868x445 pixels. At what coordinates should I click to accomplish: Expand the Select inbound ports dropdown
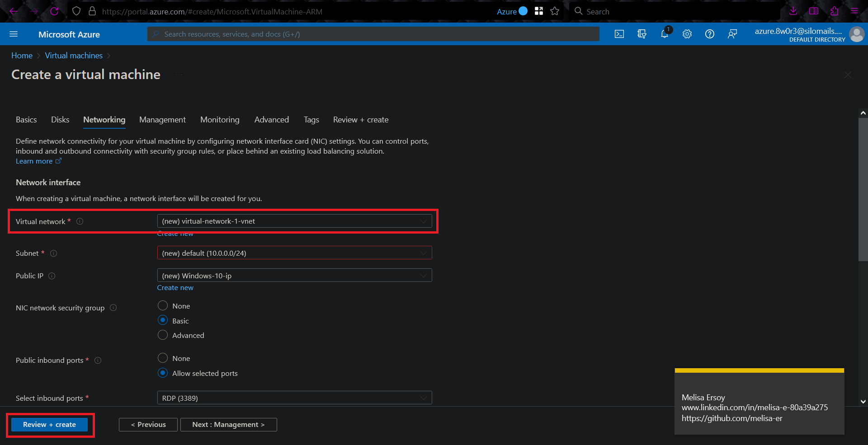click(x=294, y=398)
